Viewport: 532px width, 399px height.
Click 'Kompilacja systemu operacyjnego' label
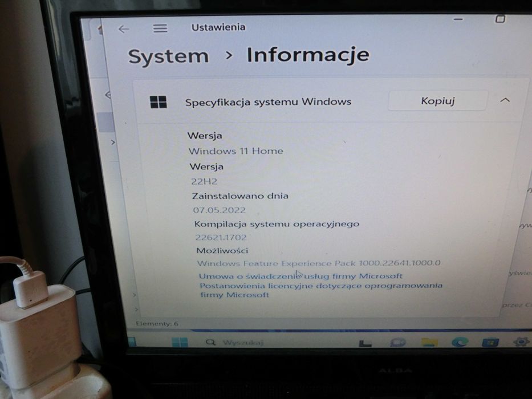tap(277, 224)
